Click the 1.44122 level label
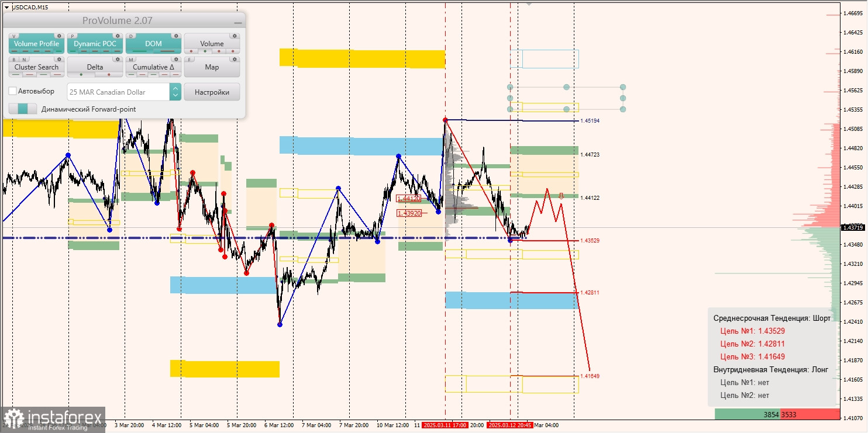 [590, 198]
